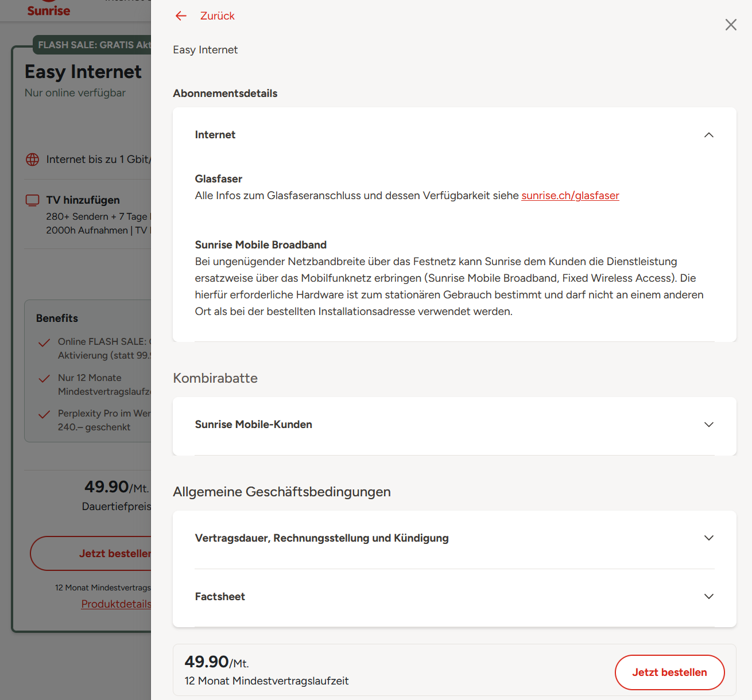
Task: Collapse the Internet section chevron
Action: (x=708, y=135)
